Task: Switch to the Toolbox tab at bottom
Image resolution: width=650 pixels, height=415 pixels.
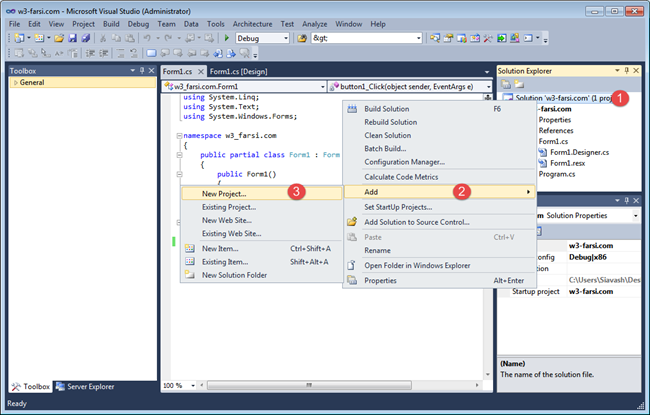Action: [x=31, y=386]
